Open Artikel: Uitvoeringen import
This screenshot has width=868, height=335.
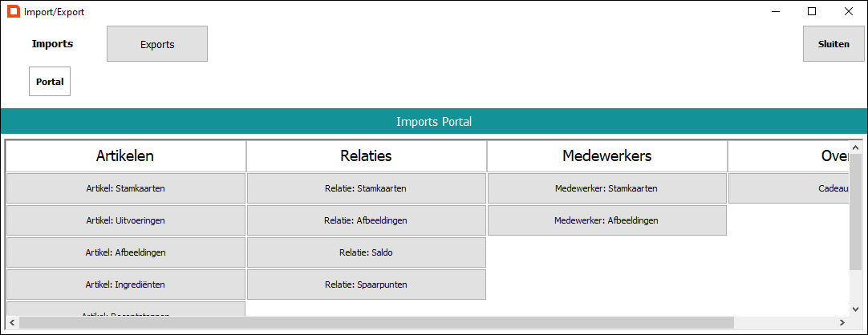pyautogui.click(x=126, y=220)
